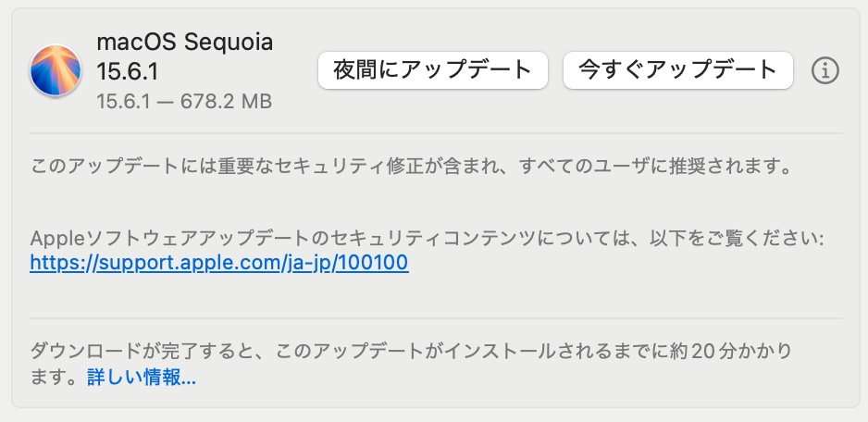Click the macOS Sequoia update icon
868x422 pixels.
(56, 70)
